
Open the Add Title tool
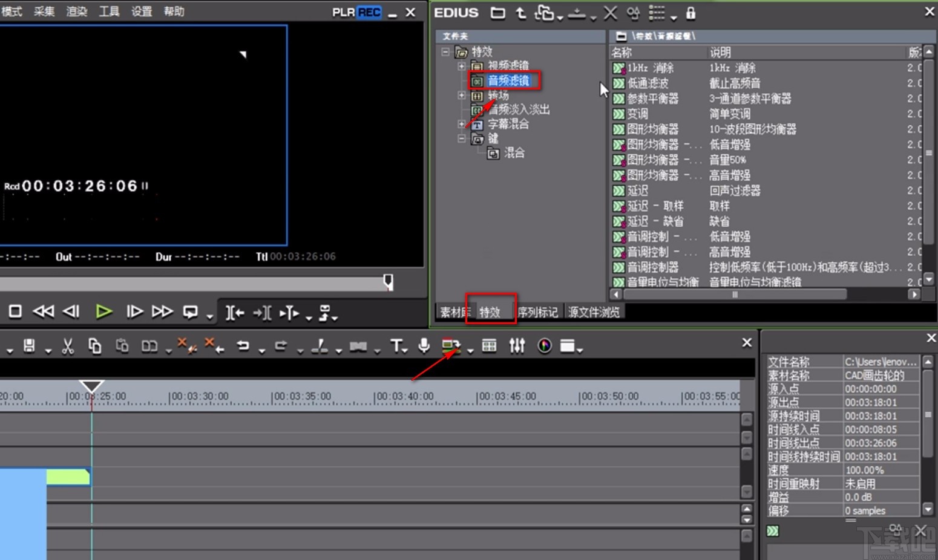(x=396, y=345)
